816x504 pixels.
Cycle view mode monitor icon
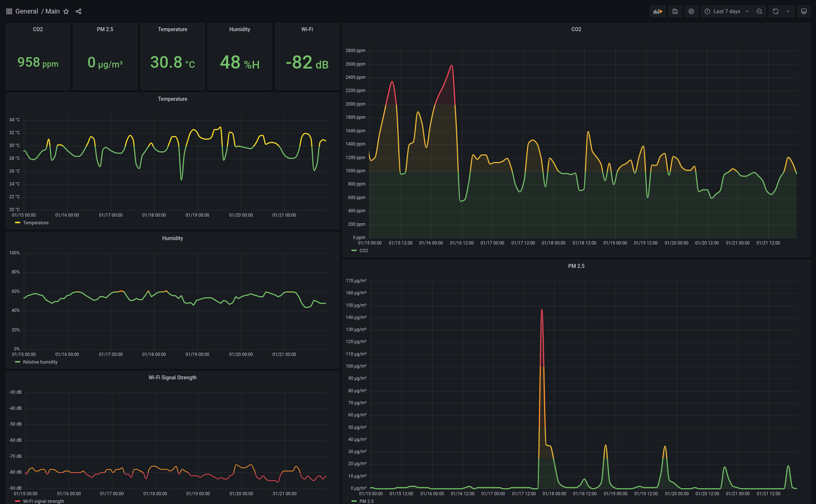[804, 11]
